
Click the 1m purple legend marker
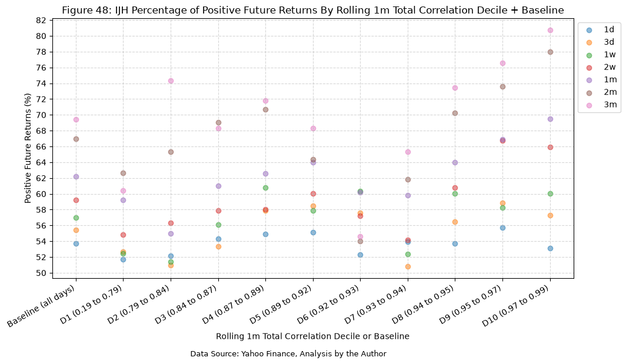coord(589,80)
